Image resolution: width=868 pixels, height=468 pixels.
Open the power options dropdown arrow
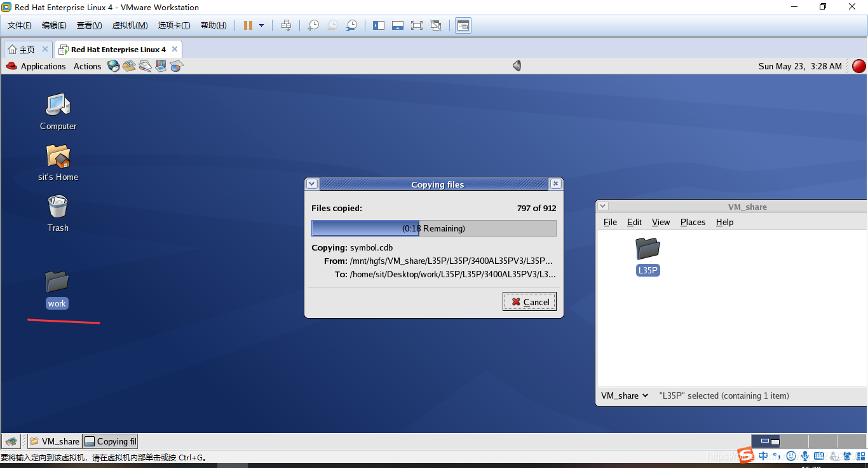coord(261,25)
